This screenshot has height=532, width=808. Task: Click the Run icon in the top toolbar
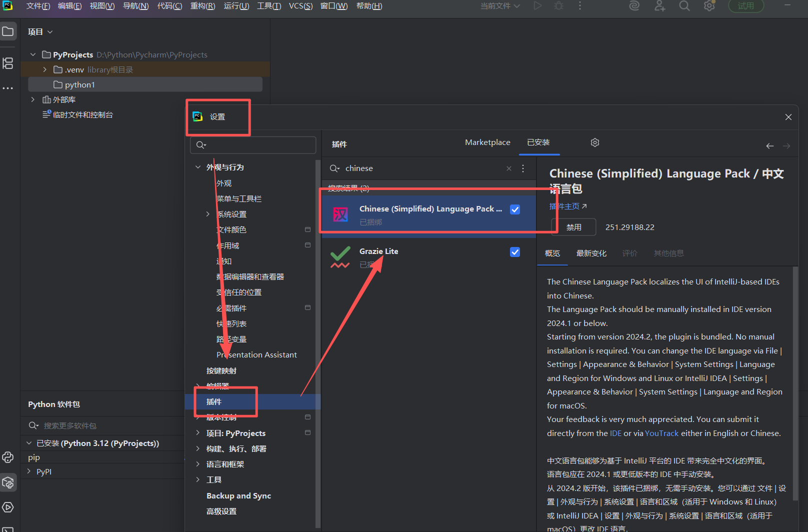537,6
